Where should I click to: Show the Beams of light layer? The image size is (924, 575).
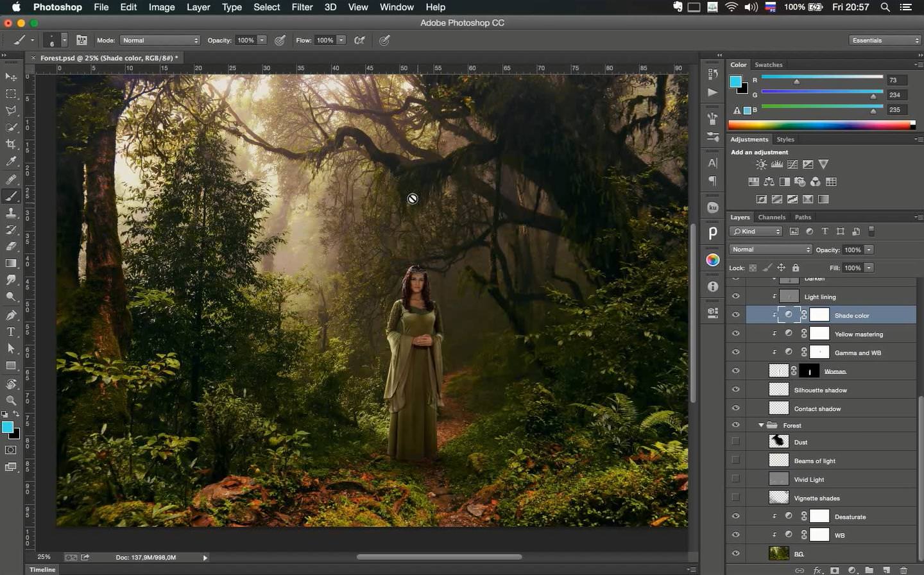[736, 460]
